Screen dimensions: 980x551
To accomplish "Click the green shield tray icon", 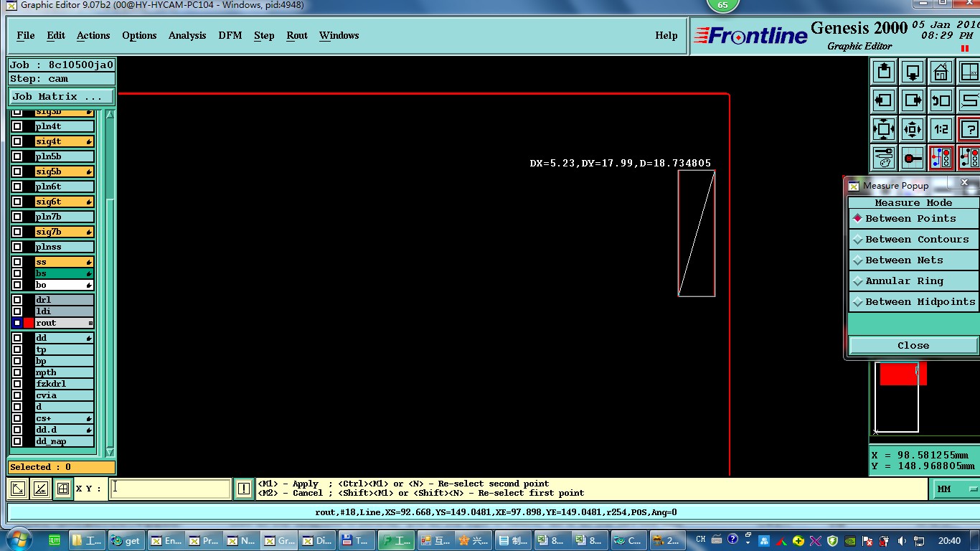I will tap(833, 540).
